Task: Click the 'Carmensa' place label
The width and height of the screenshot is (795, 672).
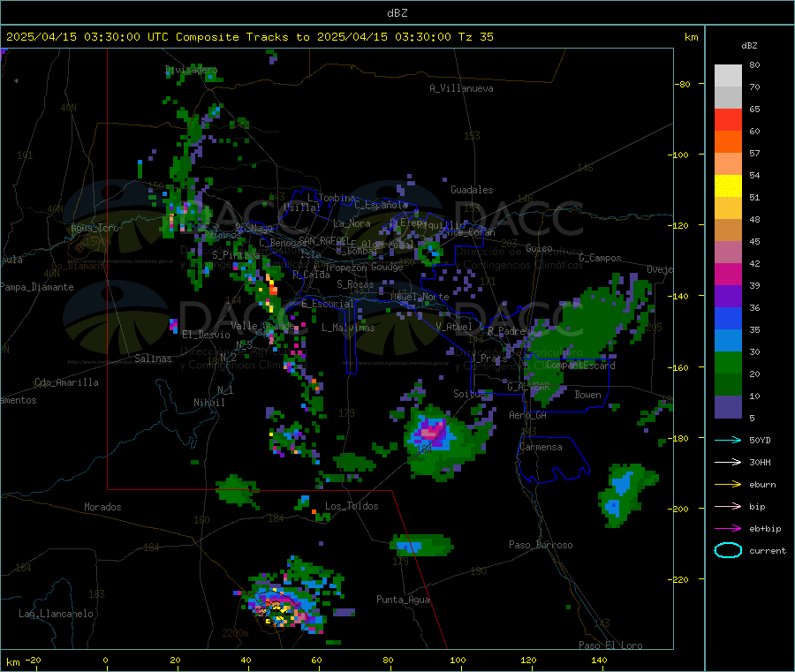Action: point(541,447)
